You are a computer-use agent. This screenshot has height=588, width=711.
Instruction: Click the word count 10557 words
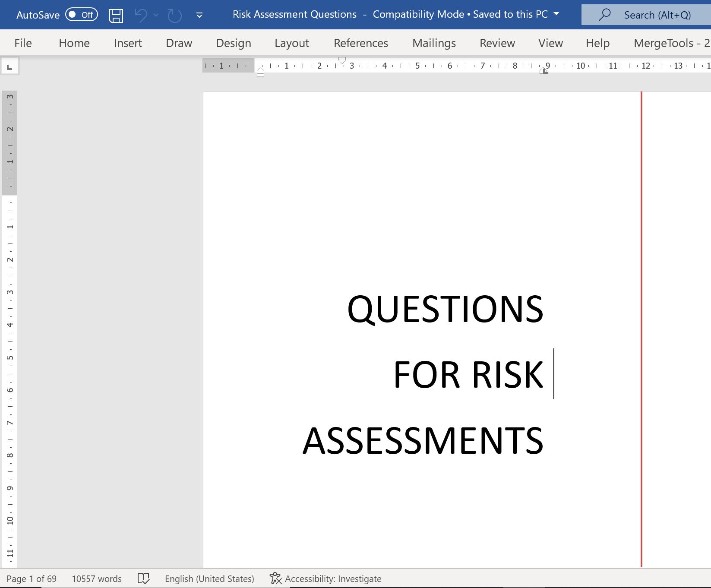click(x=97, y=579)
